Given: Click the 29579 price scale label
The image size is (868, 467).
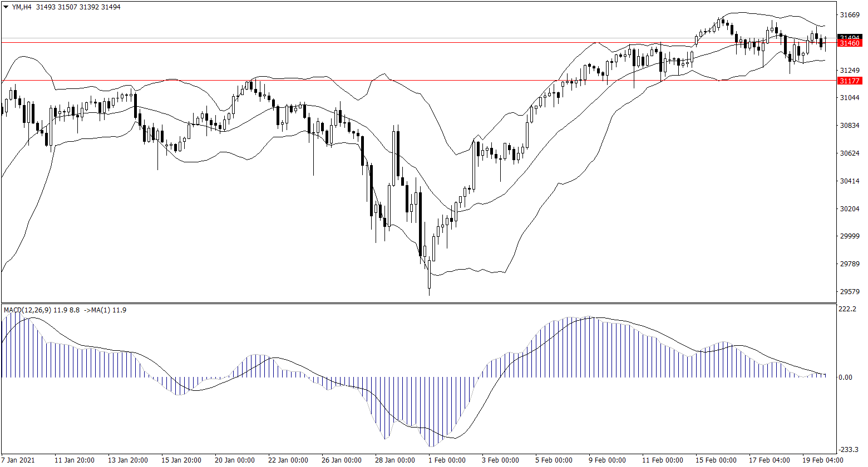Looking at the screenshot, I should pos(850,292).
